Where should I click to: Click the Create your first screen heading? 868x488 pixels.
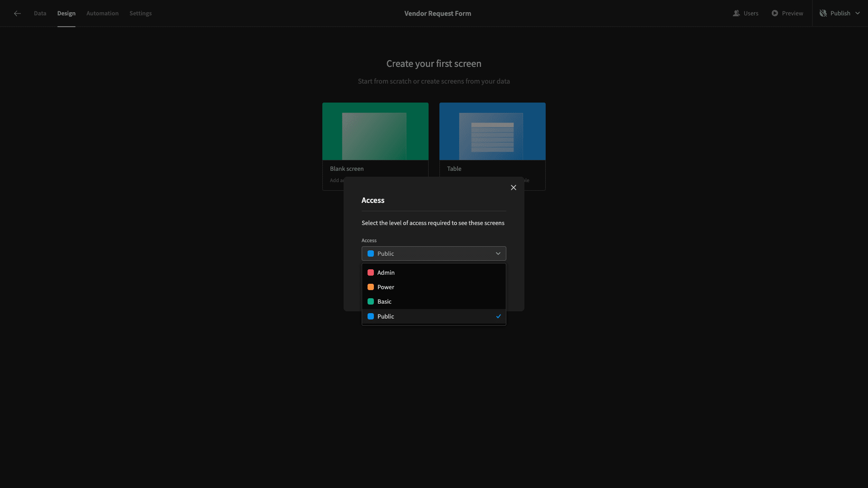[x=434, y=64]
